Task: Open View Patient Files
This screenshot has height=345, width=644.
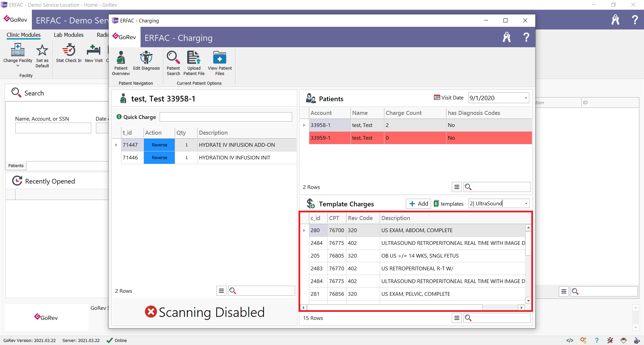Action: click(220, 63)
